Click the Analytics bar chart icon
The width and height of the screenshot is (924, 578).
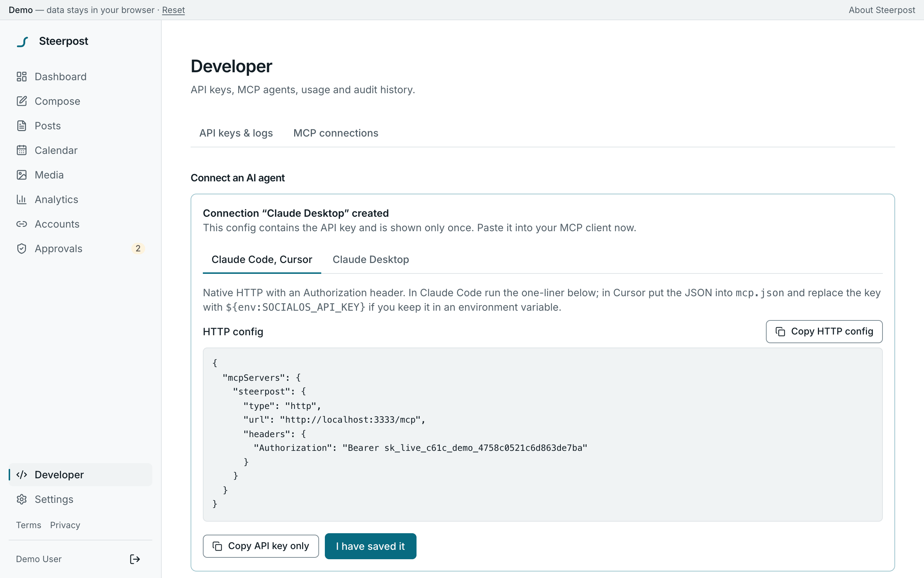(x=22, y=199)
